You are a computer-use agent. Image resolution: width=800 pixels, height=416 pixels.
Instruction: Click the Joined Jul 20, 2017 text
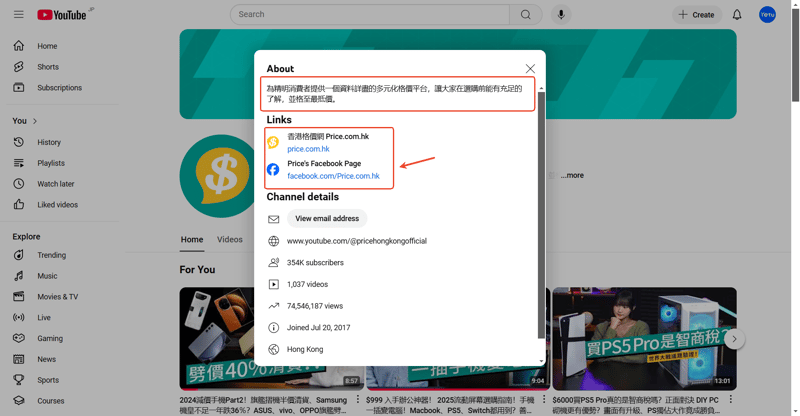[x=318, y=328]
